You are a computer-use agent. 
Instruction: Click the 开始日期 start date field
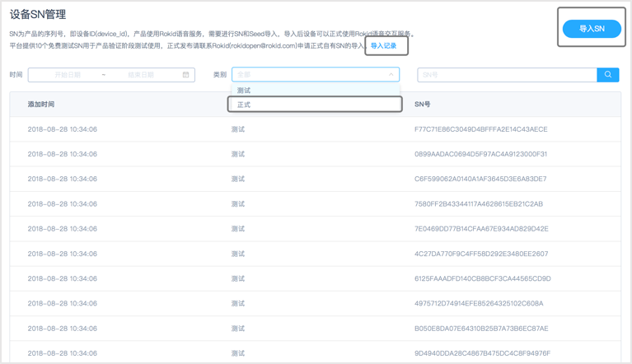(x=68, y=74)
